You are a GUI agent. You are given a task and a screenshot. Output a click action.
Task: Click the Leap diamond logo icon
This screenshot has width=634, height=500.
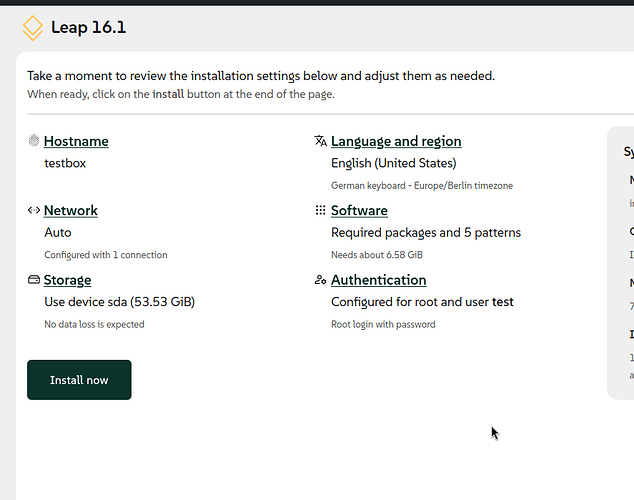coord(33,28)
